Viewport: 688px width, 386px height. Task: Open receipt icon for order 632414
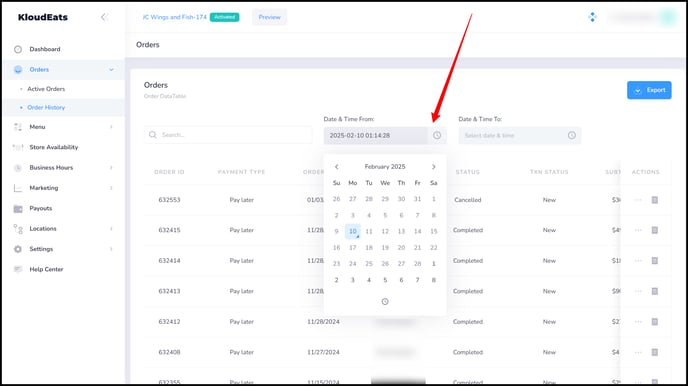(x=655, y=261)
